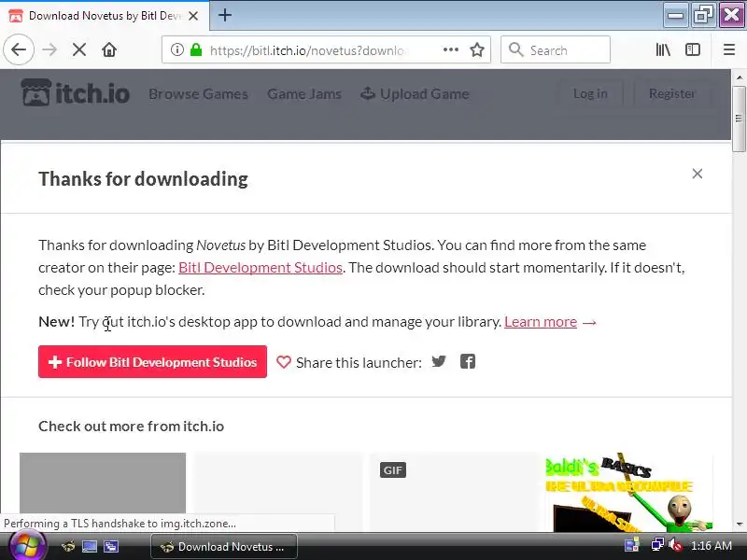Go back using browser back arrow
The width and height of the screenshot is (747, 560).
coord(19,49)
